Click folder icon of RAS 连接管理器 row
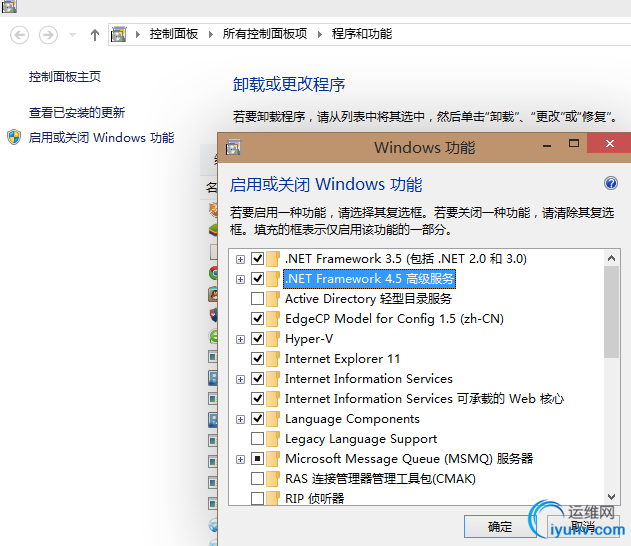 273,478
